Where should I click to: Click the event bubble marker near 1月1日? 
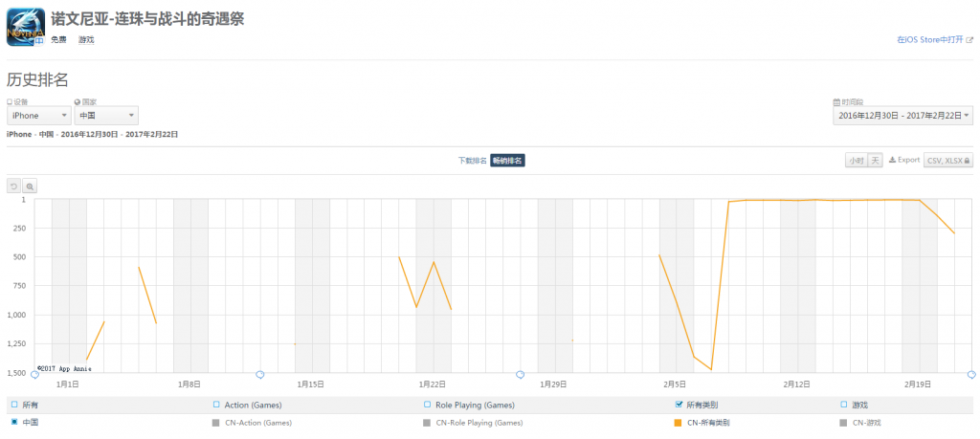35,375
